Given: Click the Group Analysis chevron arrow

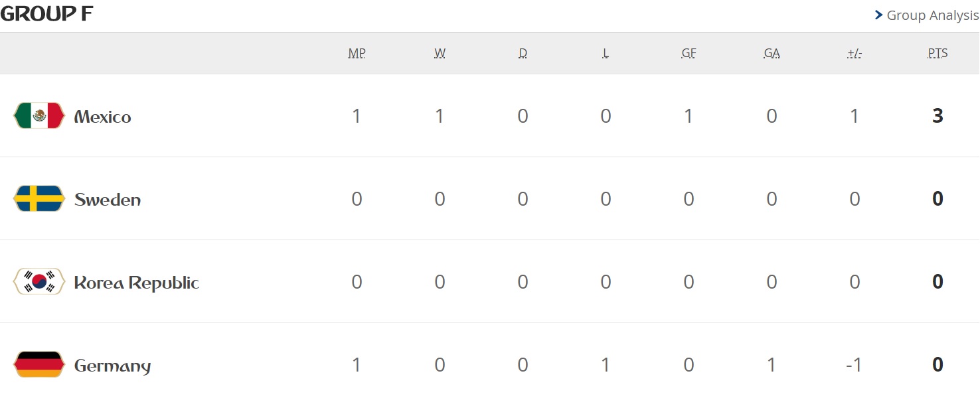Looking at the screenshot, I should click(878, 15).
